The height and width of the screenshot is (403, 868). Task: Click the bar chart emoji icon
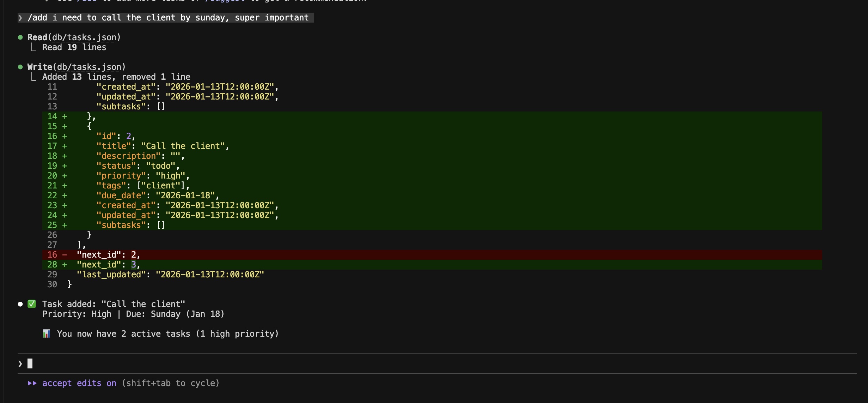46,333
